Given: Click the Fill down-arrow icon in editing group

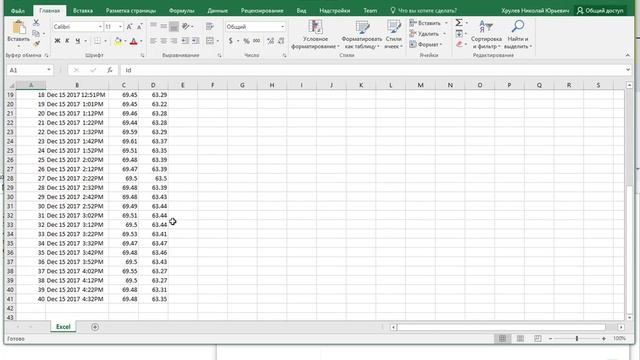Looking at the screenshot, I should (x=459, y=33).
